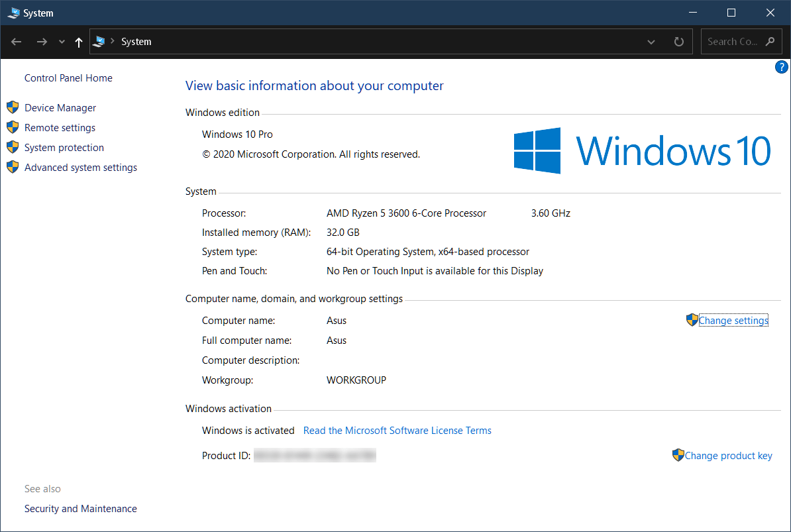
Task: Open help with the blue question mark
Action: coord(782,67)
